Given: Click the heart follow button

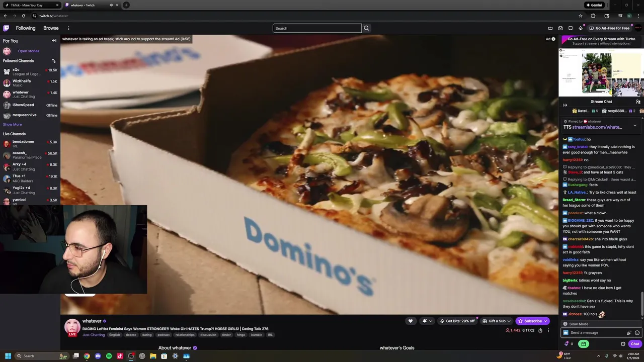Looking at the screenshot, I should point(411,321).
